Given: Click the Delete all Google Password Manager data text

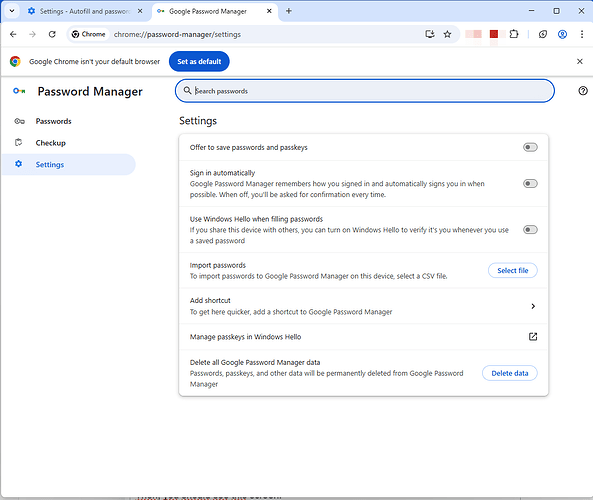Looking at the screenshot, I should (x=255, y=362).
